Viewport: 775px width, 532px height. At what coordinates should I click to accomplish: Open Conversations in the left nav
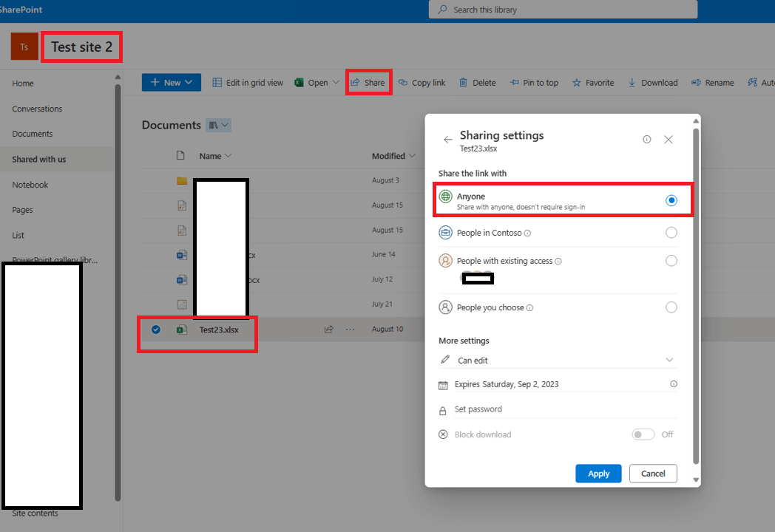[x=37, y=109]
